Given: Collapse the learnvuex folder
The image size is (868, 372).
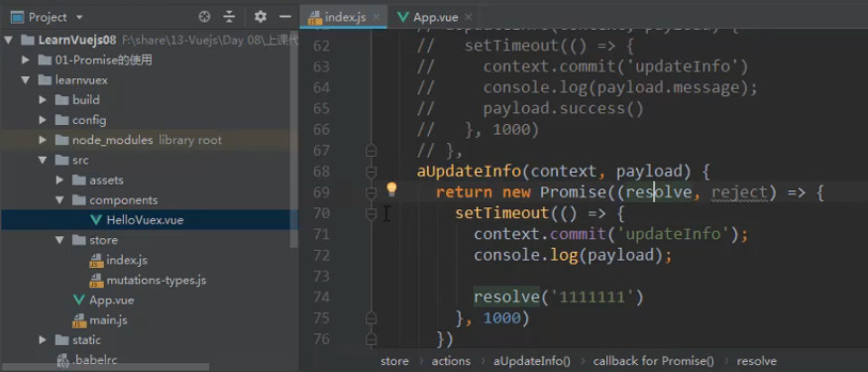Looking at the screenshot, I should pyautogui.click(x=25, y=80).
